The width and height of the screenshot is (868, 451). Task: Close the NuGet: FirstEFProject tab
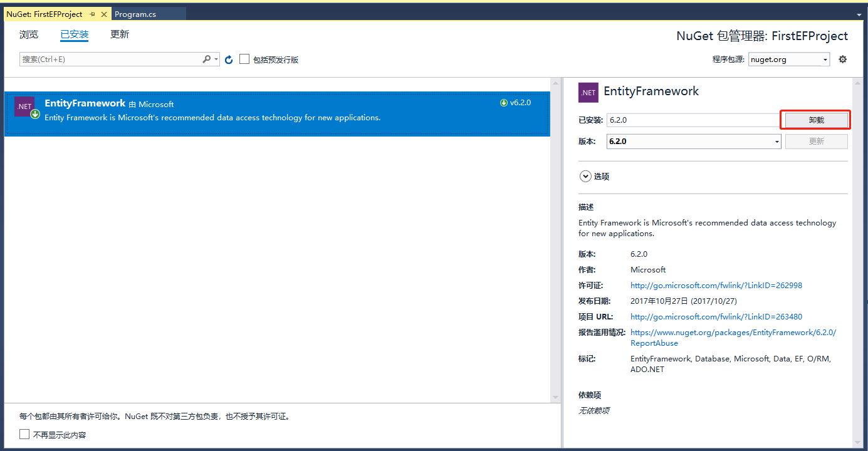pos(104,14)
